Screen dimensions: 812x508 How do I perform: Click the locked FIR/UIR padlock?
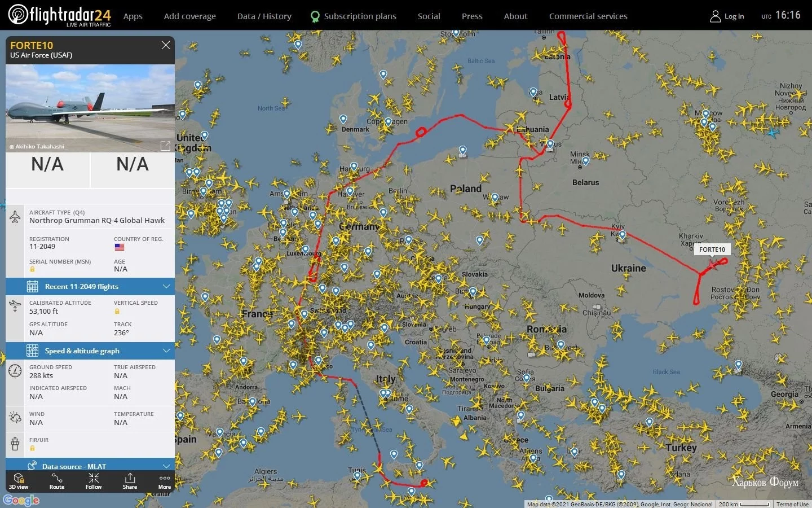point(32,448)
